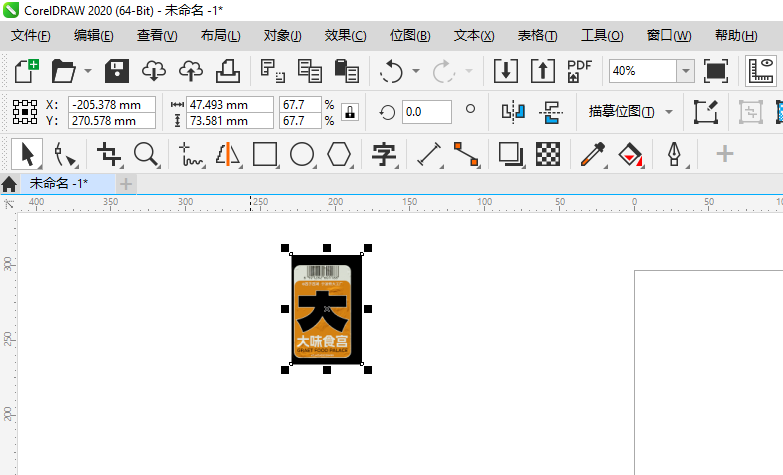Click the cloud upload icon
The height and width of the screenshot is (475, 783).
191,71
